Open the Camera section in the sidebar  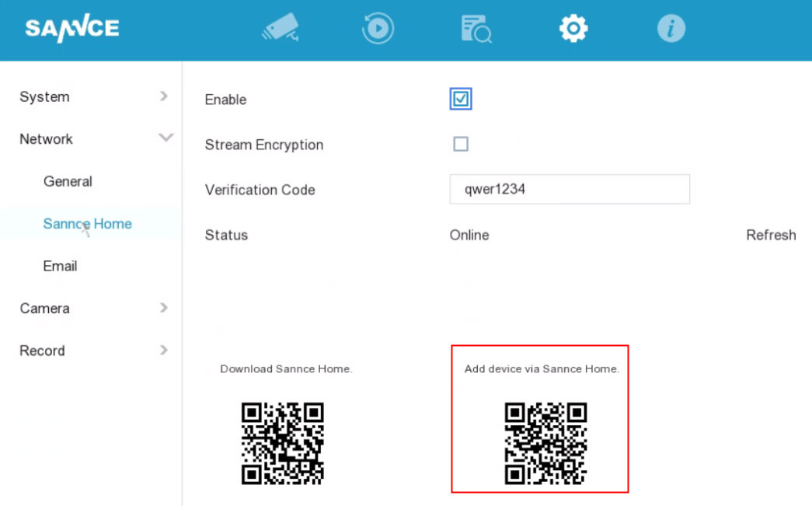tap(45, 309)
